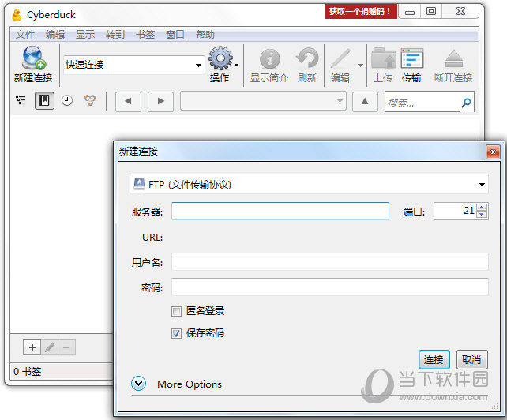Minimize the Cyberduck window
This screenshot has width=507, height=420.
410,12
